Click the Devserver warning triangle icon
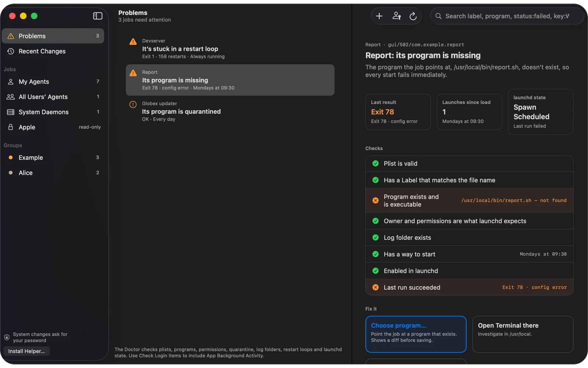Screen dimensions: 588x368 click(x=133, y=42)
